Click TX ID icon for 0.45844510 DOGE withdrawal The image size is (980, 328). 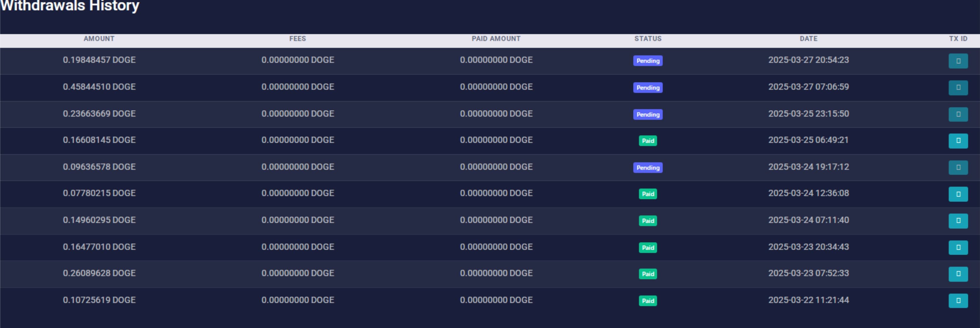(958, 87)
